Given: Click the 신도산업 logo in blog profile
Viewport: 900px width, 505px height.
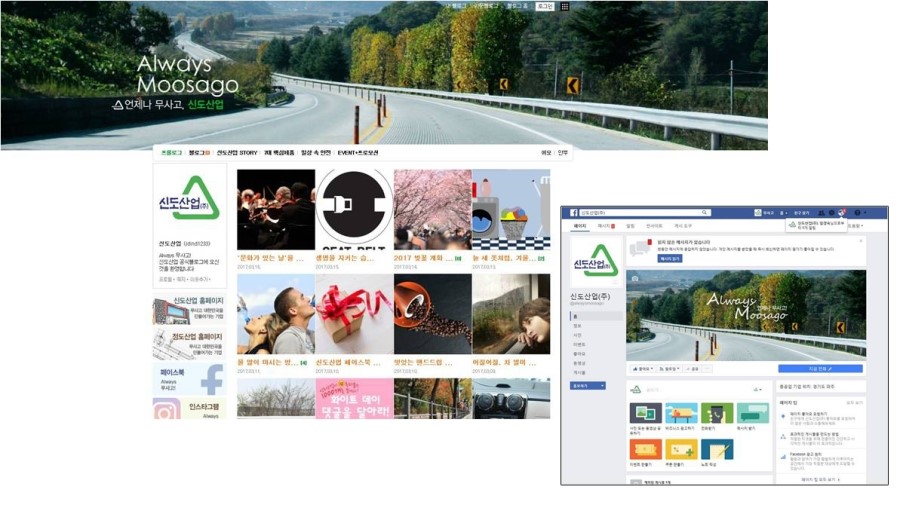Looking at the screenshot, I should 189,199.
